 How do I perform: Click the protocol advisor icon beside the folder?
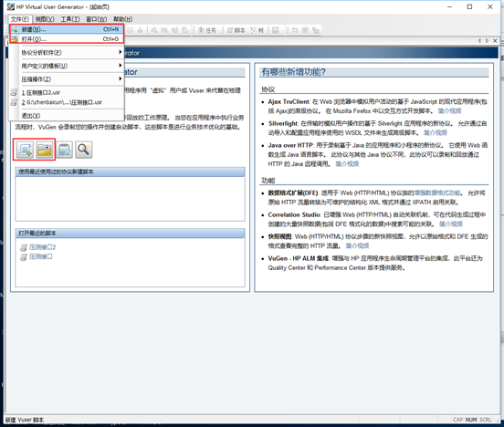click(64, 150)
